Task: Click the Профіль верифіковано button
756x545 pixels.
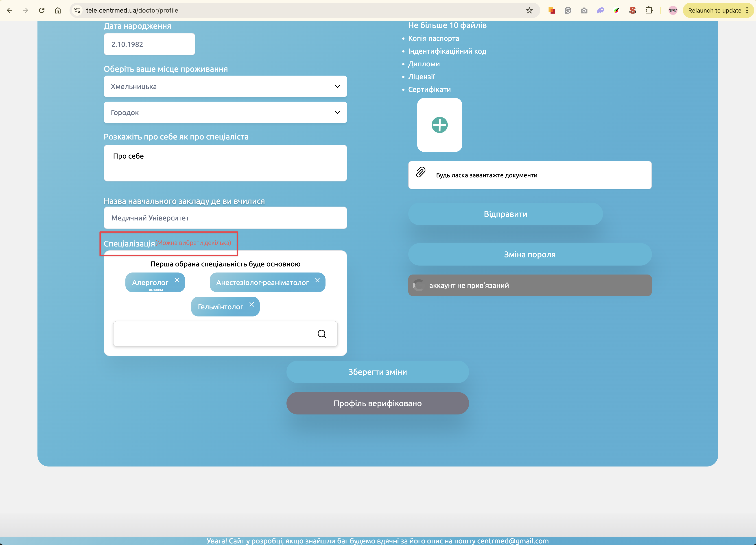Action: tap(377, 403)
